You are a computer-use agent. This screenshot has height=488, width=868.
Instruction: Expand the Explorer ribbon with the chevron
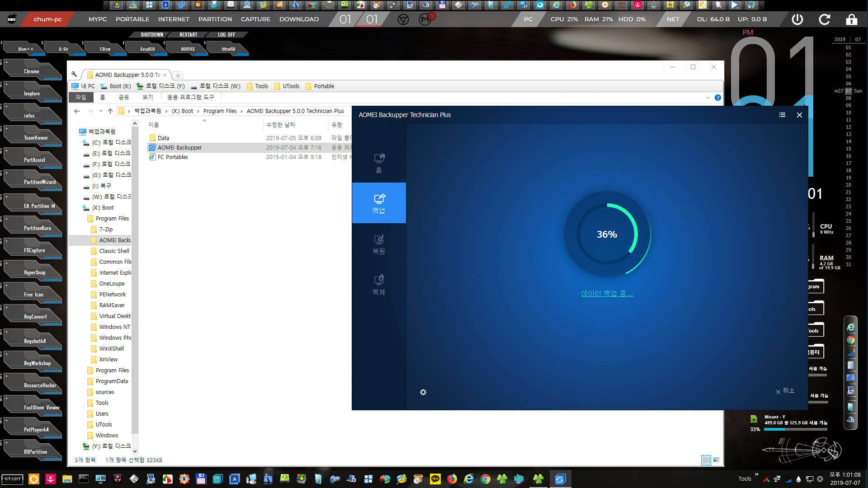[708, 98]
